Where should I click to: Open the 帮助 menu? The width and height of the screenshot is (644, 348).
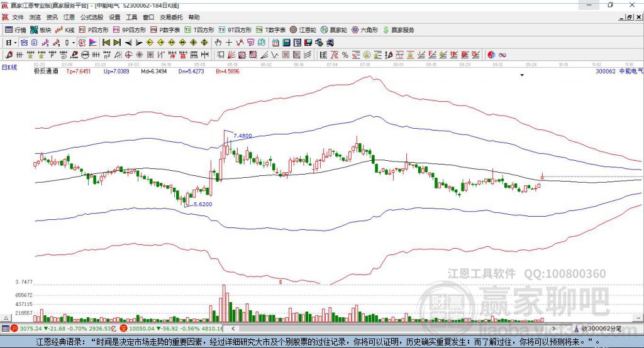[x=194, y=17]
